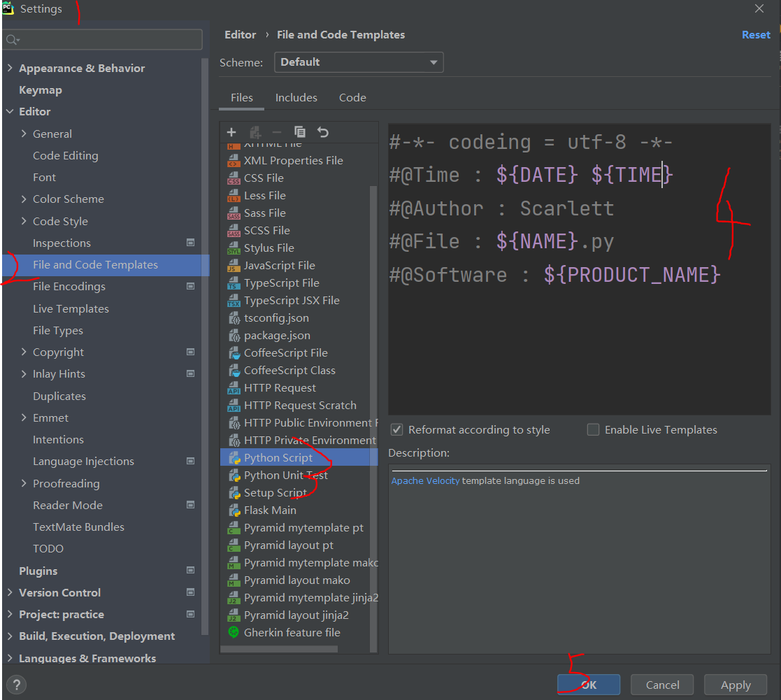
Task: Click the CSS File template icon
Action: click(x=234, y=178)
